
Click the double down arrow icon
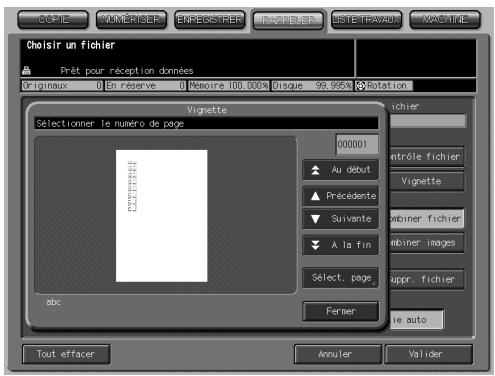click(x=315, y=245)
